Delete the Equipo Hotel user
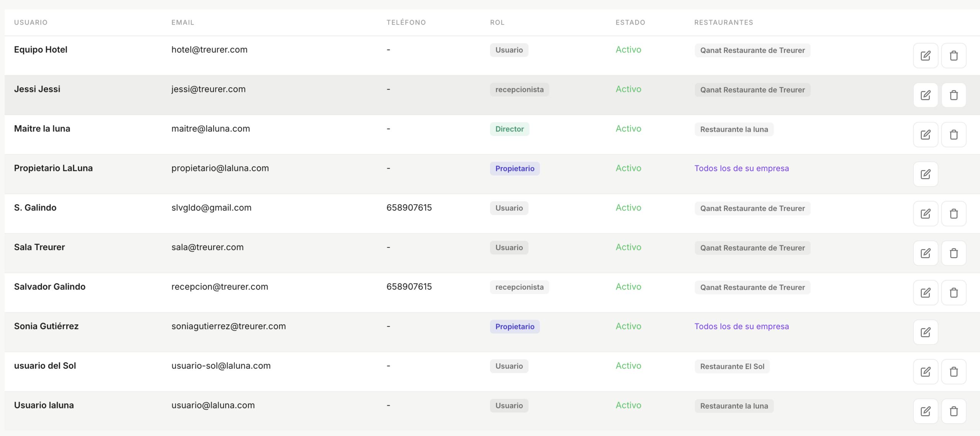The image size is (980, 436). pos(954,56)
